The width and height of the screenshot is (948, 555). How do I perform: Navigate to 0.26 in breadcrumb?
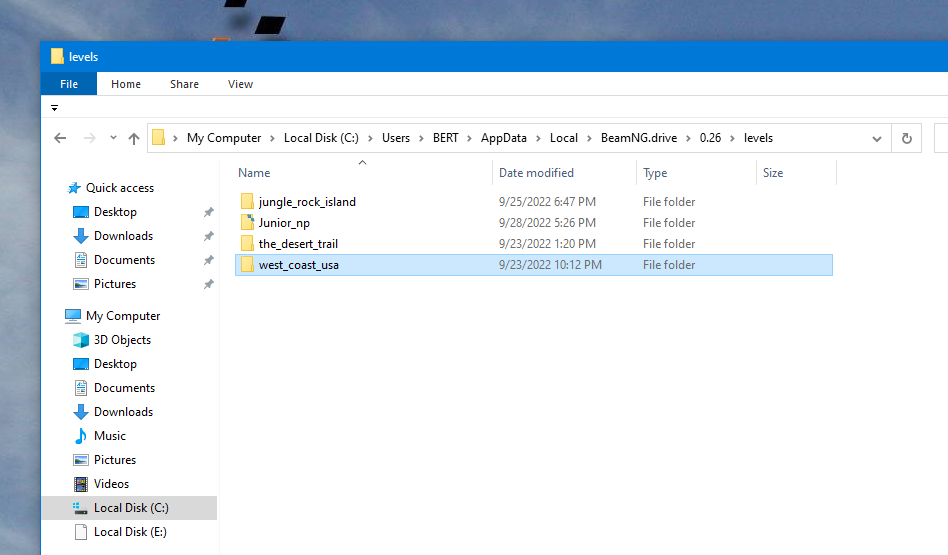point(710,138)
